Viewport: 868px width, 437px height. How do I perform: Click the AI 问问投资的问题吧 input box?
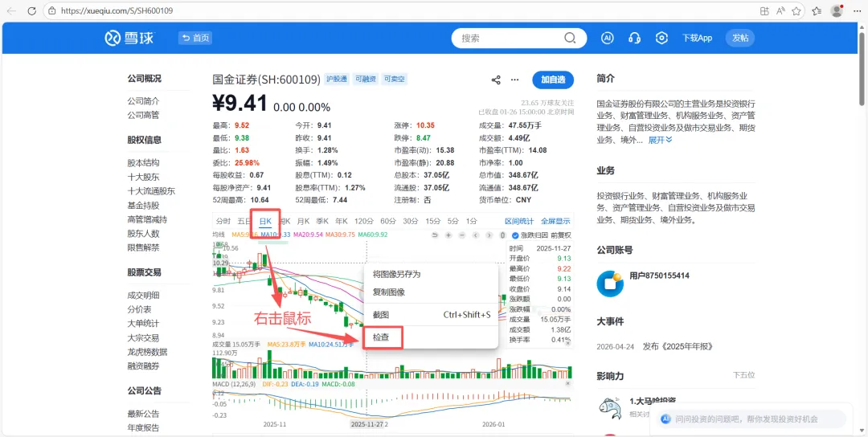(x=751, y=419)
